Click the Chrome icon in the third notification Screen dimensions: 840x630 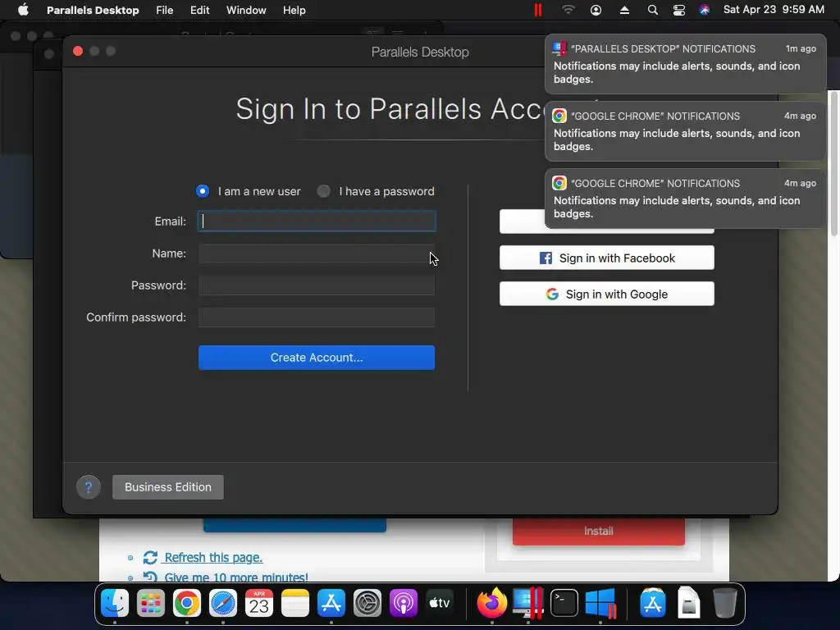559,183
